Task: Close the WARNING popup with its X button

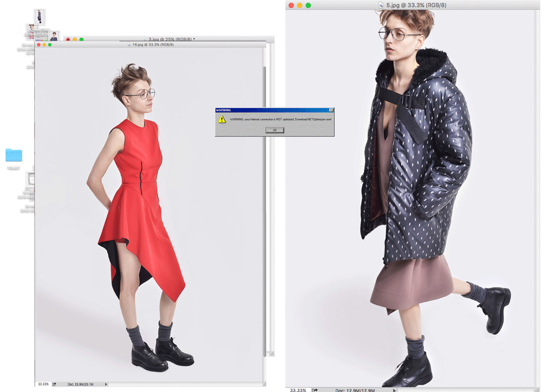Action: [x=331, y=110]
